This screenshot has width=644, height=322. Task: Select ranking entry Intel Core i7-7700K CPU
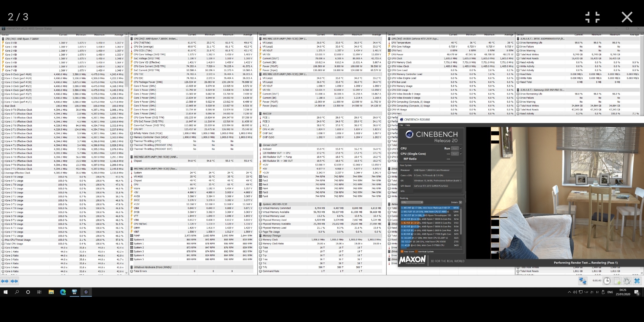tap(430, 245)
